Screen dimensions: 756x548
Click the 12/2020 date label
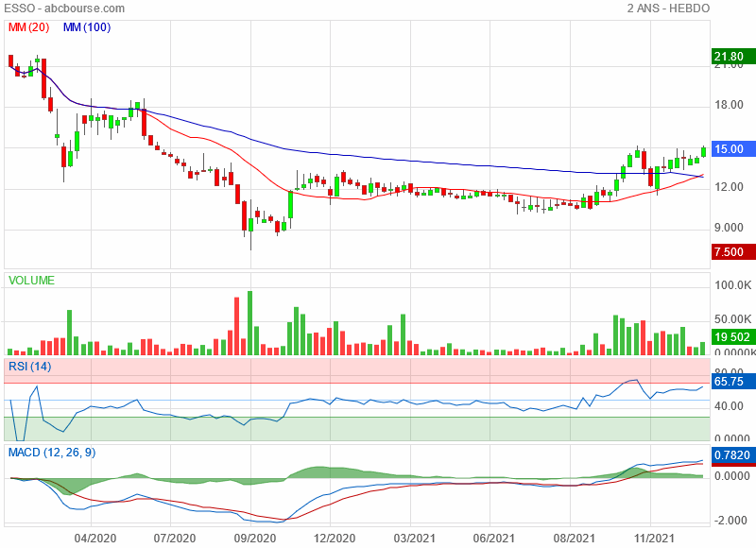pos(335,539)
